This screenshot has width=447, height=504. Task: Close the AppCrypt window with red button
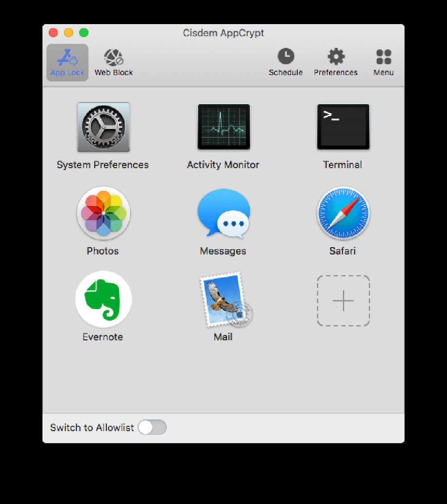pos(53,33)
